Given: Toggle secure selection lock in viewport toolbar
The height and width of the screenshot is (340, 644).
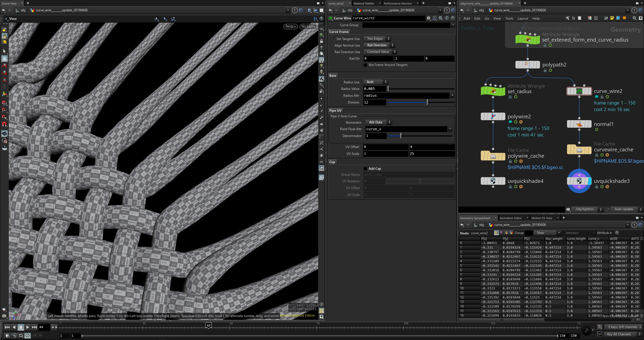Looking at the screenshot, I should (4, 58).
